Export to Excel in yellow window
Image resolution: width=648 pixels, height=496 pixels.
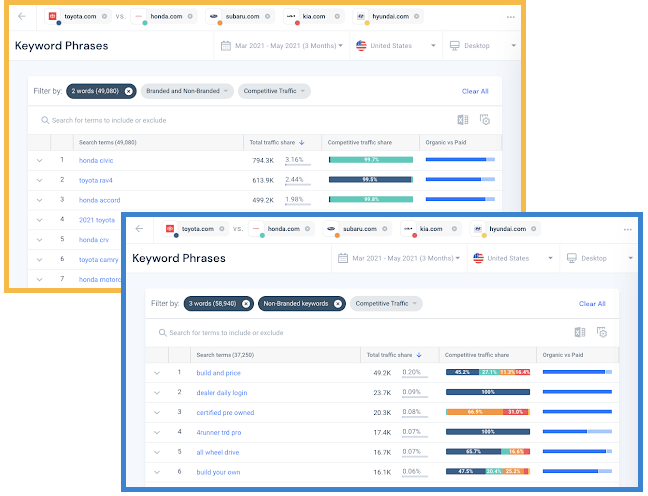click(463, 120)
